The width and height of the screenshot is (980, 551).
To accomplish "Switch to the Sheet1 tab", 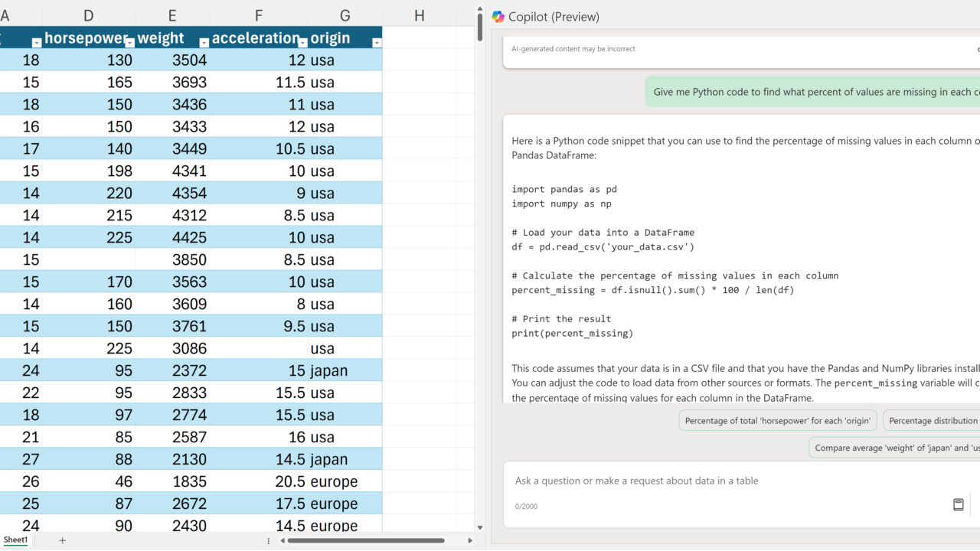I will point(15,540).
